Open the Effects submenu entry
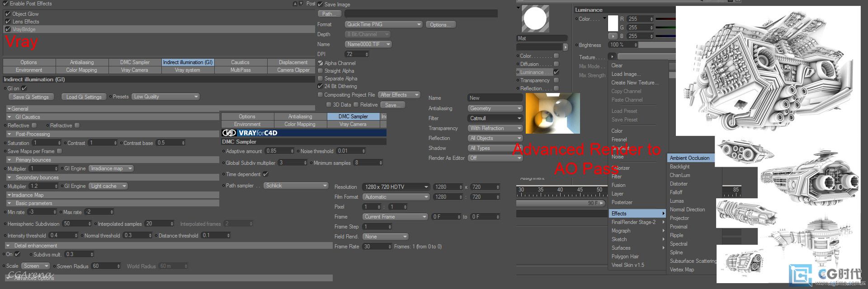 pos(638,214)
